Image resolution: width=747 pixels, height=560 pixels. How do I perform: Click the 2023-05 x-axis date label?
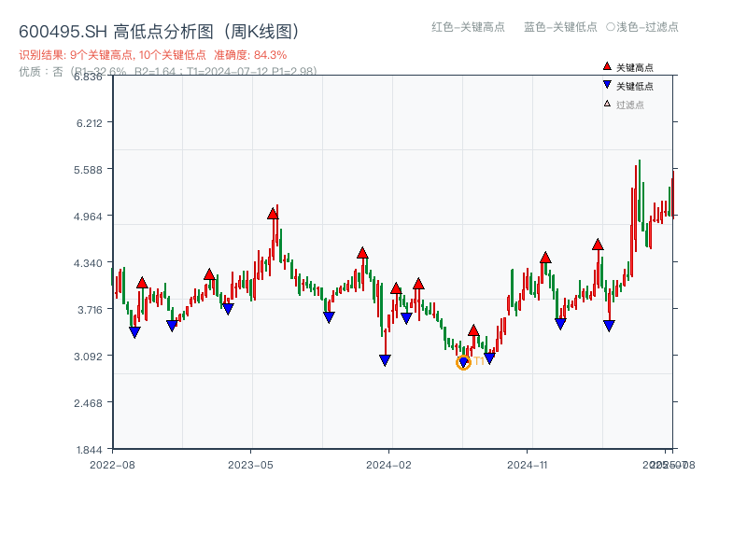coord(250,465)
